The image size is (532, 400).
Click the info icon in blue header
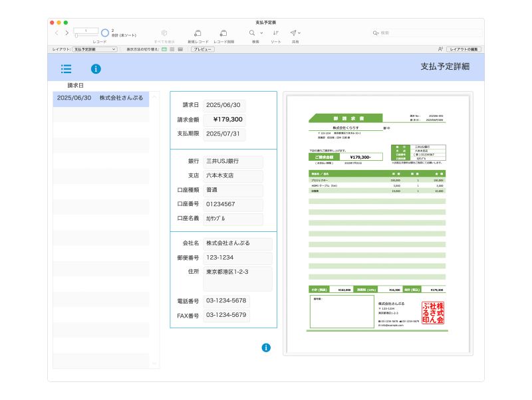click(96, 68)
